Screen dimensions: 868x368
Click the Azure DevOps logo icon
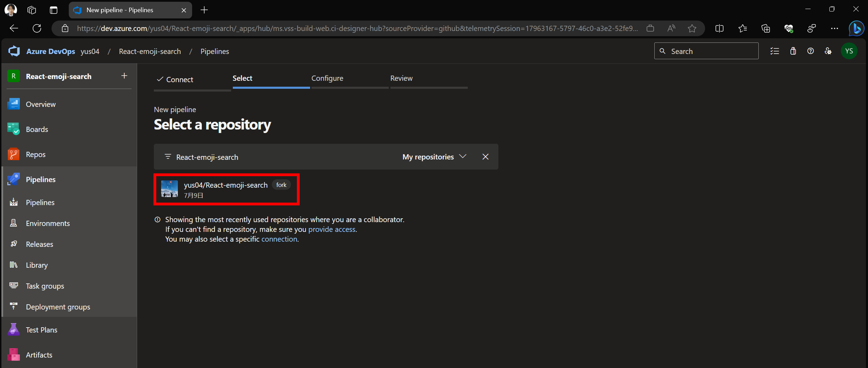[x=14, y=51]
